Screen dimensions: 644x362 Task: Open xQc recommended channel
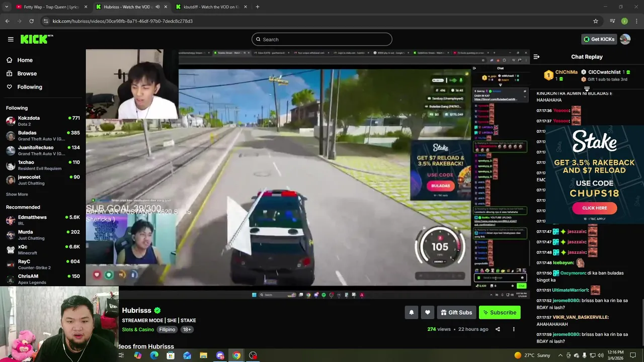pyautogui.click(x=43, y=249)
